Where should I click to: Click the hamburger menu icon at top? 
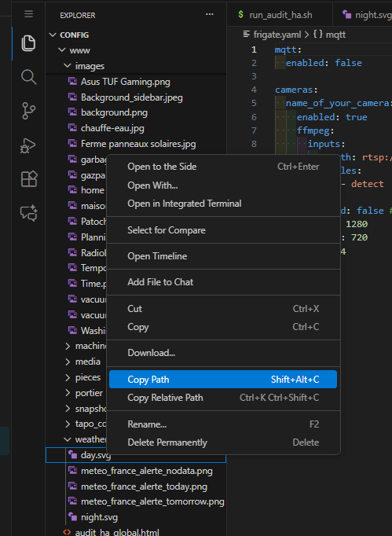click(x=29, y=14)
